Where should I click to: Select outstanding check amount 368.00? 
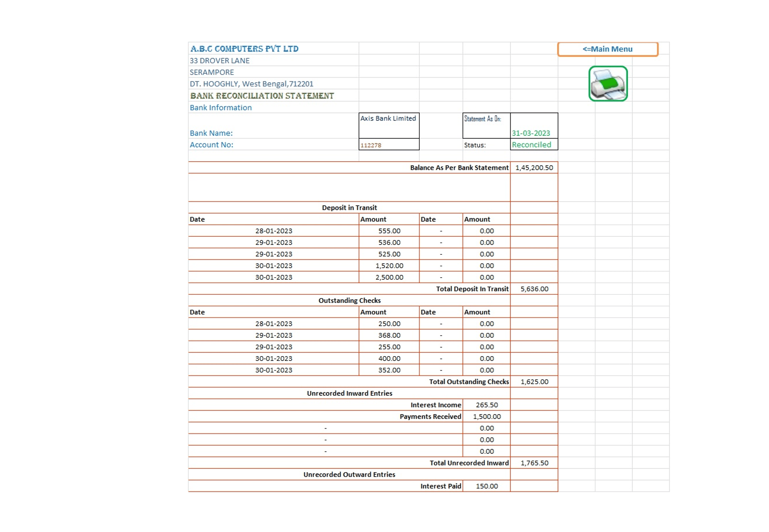(389, 335)
